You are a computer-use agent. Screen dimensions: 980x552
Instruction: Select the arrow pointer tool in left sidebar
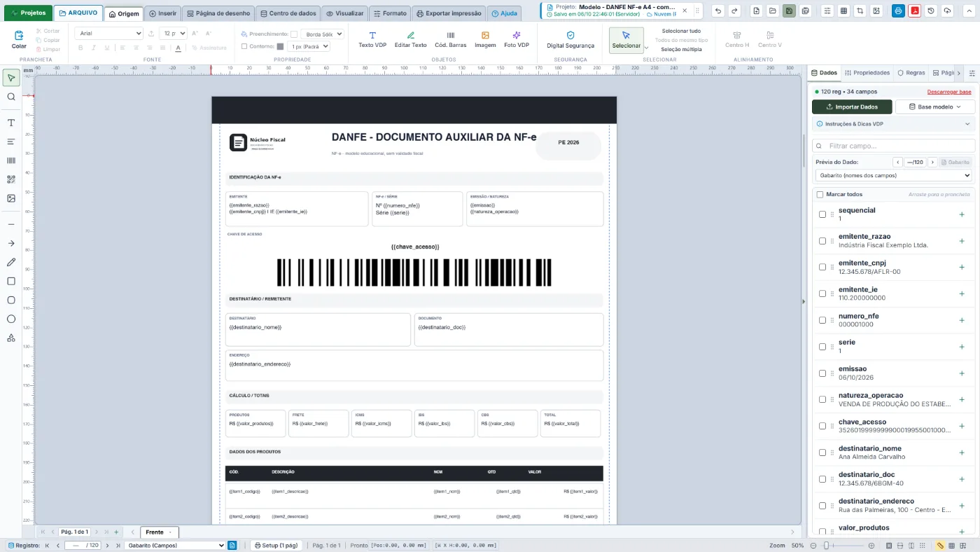click(x=11, y=78)
